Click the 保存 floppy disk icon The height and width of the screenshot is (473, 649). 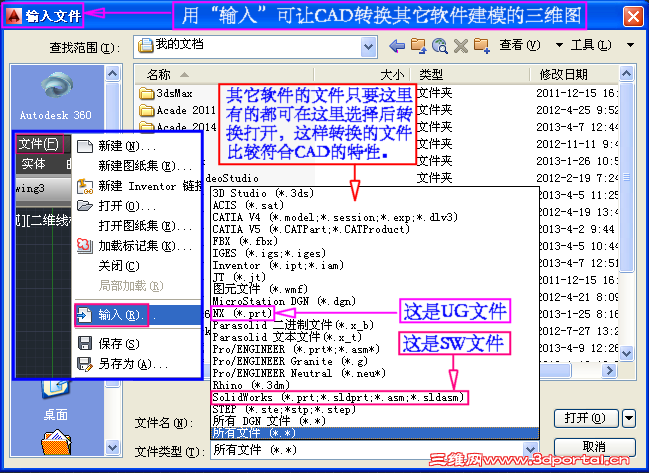pyautogui.click(x=85, y=343)
